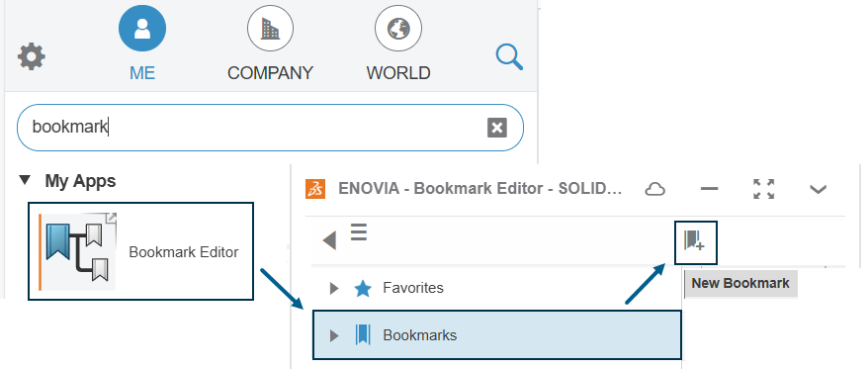The width and height of the screenshot is (868, 369).
Task: Expand the Favorites tree node
Action: click(x=333, y=288)
